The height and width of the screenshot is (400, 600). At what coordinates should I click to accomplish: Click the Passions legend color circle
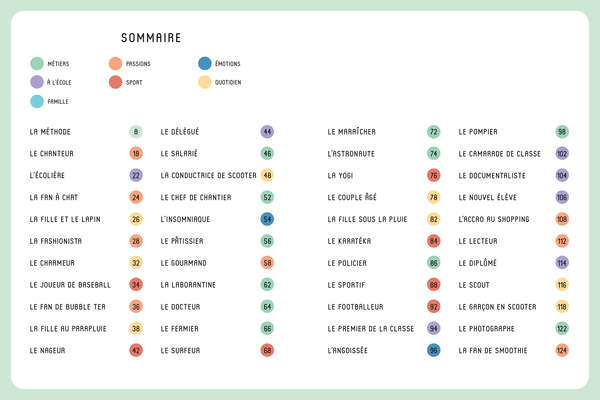pos(116,63)
